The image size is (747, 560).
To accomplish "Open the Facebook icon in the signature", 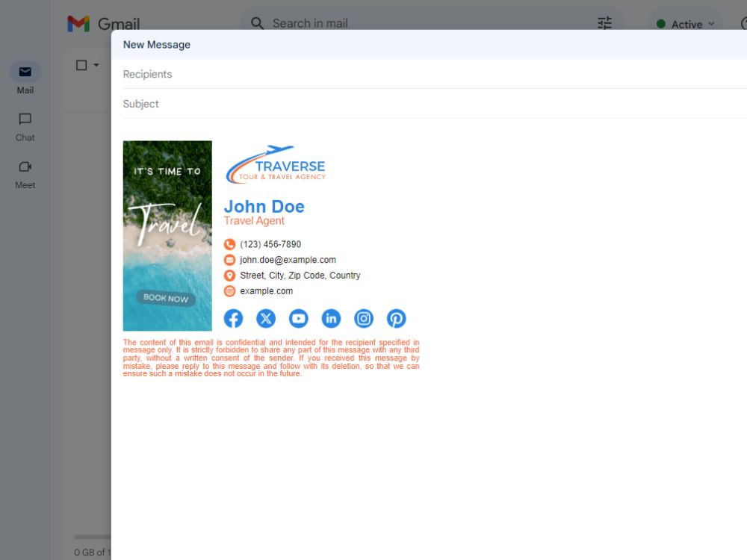I will 233,319.
